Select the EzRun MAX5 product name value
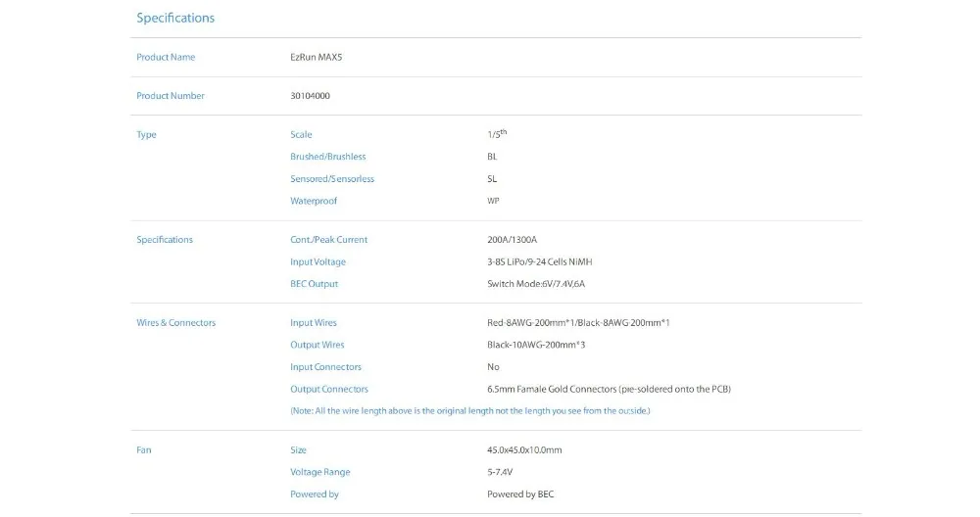 coord(316,57)
